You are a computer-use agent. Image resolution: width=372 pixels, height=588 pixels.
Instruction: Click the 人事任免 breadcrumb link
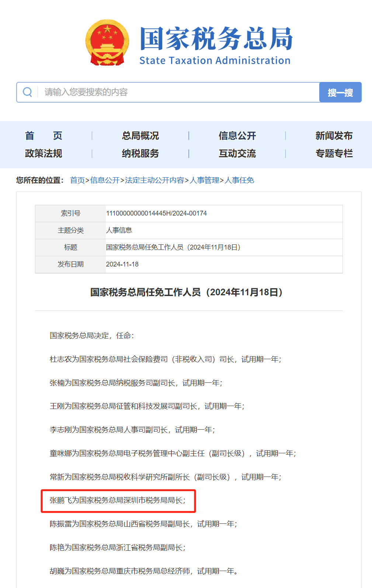coord(239,180)
